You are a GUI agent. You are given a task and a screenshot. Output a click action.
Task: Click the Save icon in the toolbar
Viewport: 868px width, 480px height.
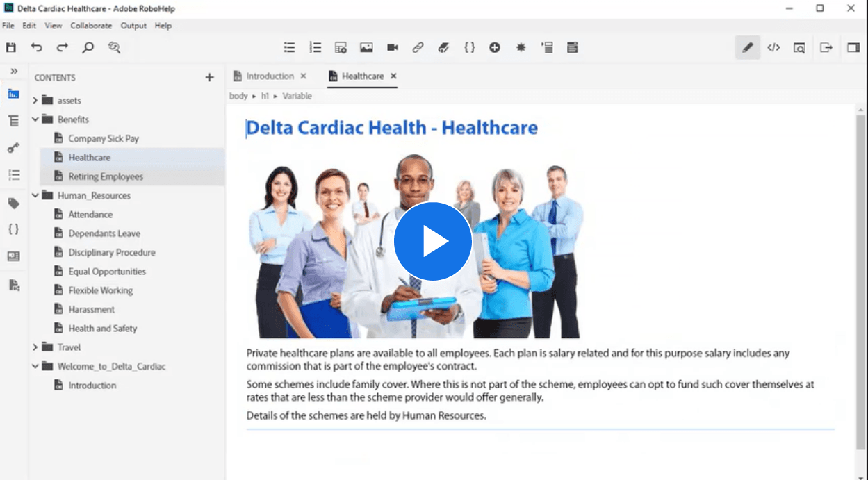pyautogui.click(x=10, y=48)
